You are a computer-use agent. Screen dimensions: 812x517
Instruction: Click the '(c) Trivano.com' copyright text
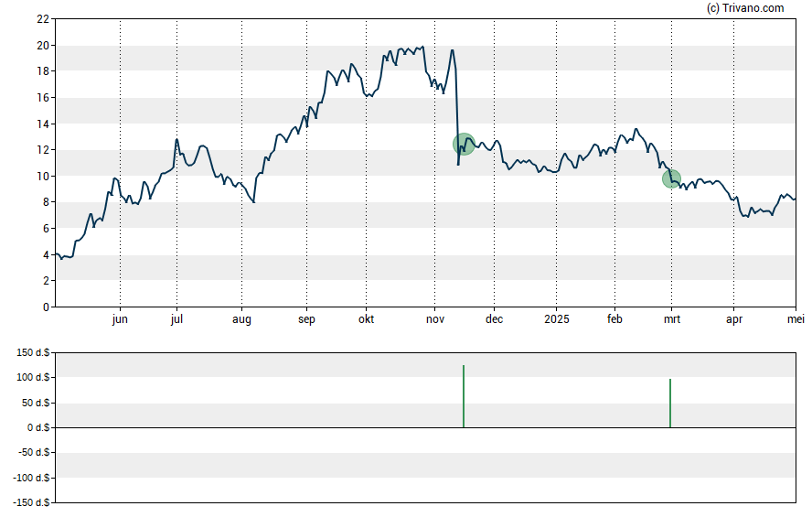745,7
